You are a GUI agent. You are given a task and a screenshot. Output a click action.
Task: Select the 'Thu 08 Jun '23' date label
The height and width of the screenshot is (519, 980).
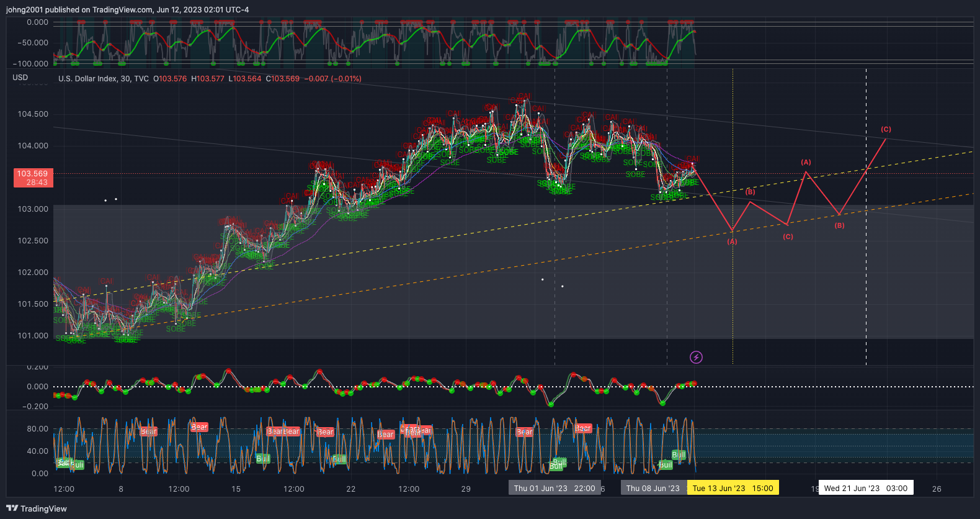pos(653,489)
